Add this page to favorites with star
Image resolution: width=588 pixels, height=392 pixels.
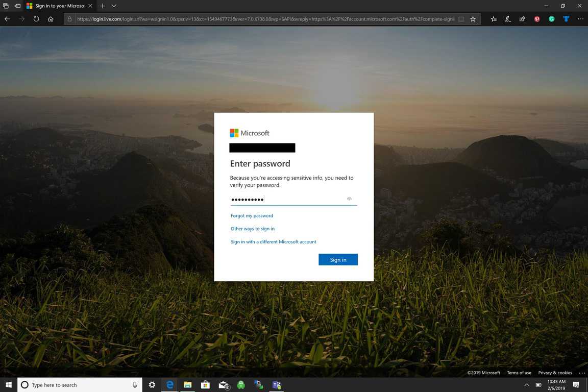[x=473, y=19]
